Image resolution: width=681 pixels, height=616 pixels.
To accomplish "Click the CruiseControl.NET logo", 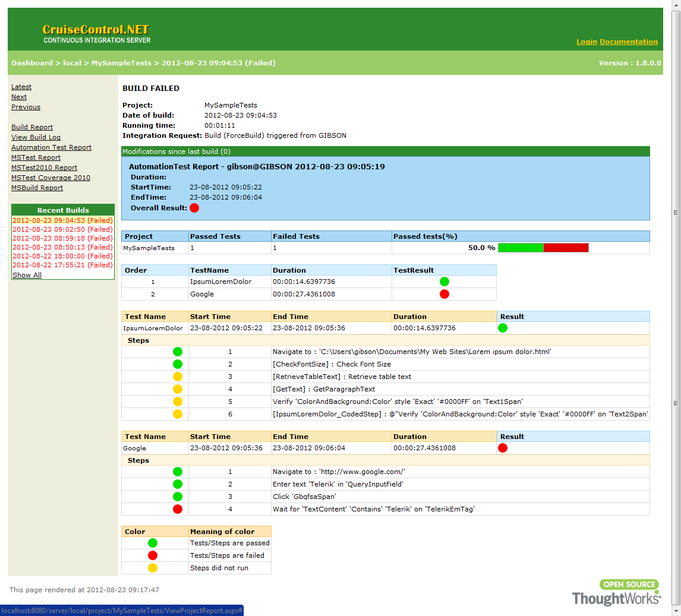I will [96, 34].
